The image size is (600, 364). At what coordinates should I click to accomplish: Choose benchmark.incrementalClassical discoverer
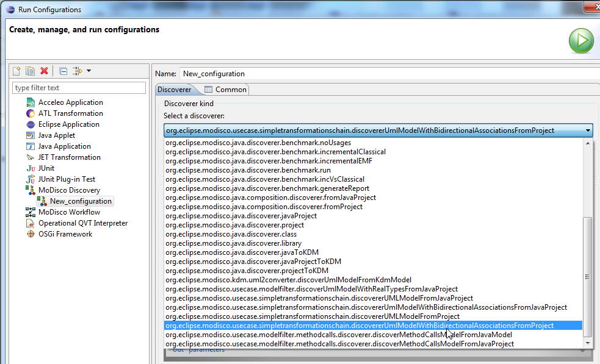[x=373, y=152]
